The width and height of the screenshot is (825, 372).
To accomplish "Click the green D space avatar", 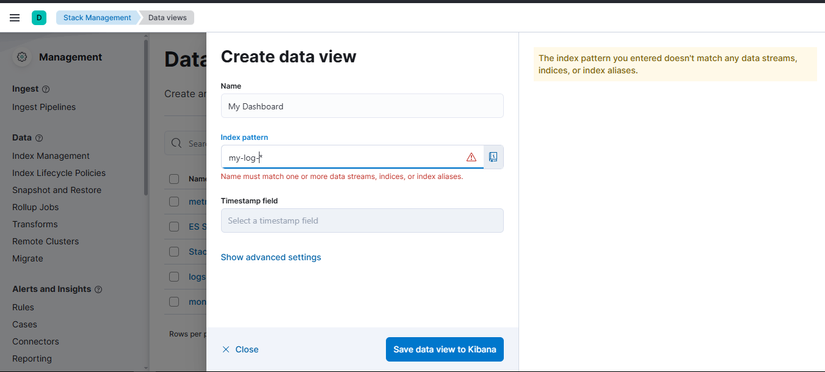I will [39, 18].
